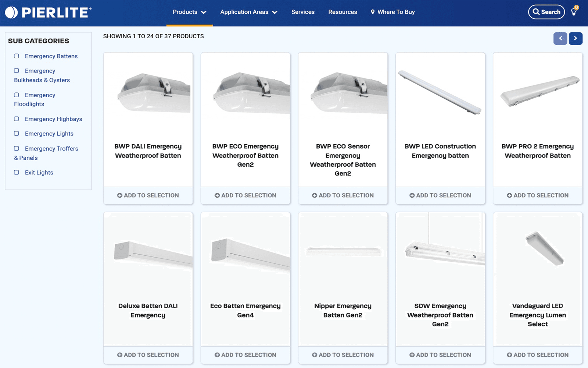
Task: Click the Emergency Highbays category label
Action: click(54, 119)
